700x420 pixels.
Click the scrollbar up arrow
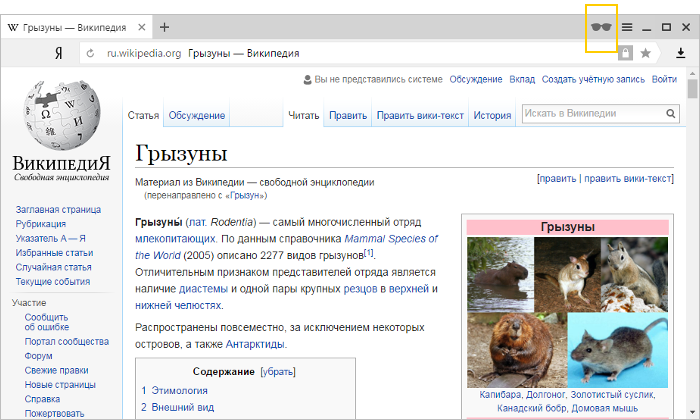coord(692,74)
